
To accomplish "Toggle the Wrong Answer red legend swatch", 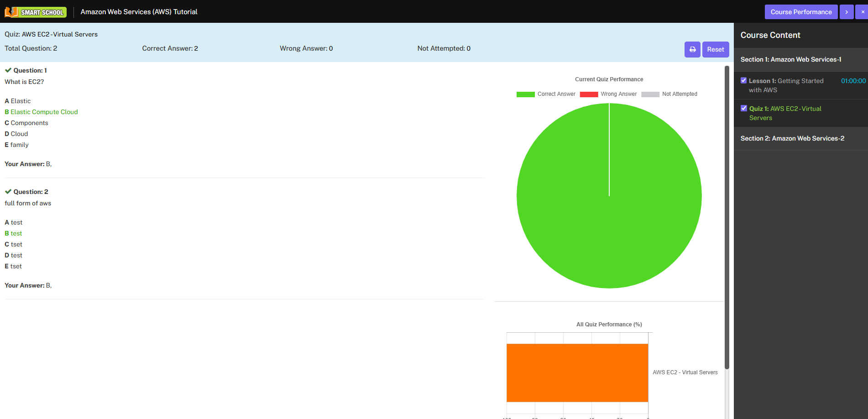I will click(589, 94).
